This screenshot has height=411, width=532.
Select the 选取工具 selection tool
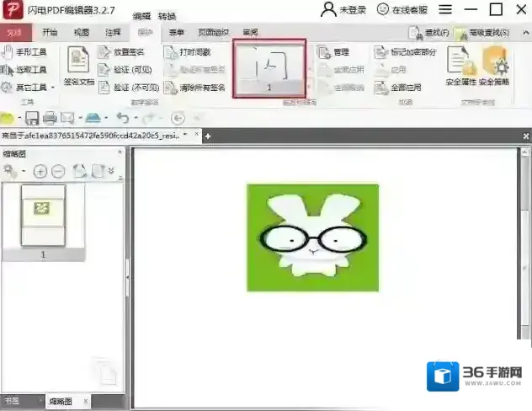coord(25,69)
